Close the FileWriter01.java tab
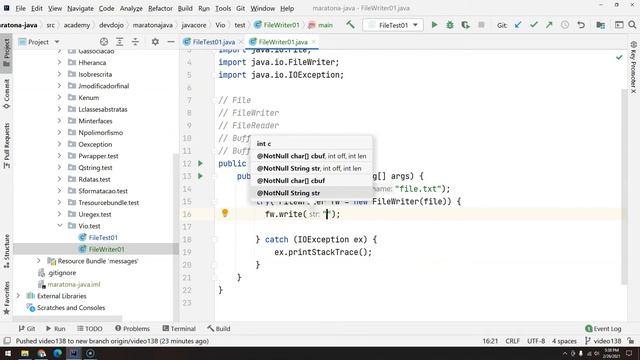 click(x=314, y=42)
